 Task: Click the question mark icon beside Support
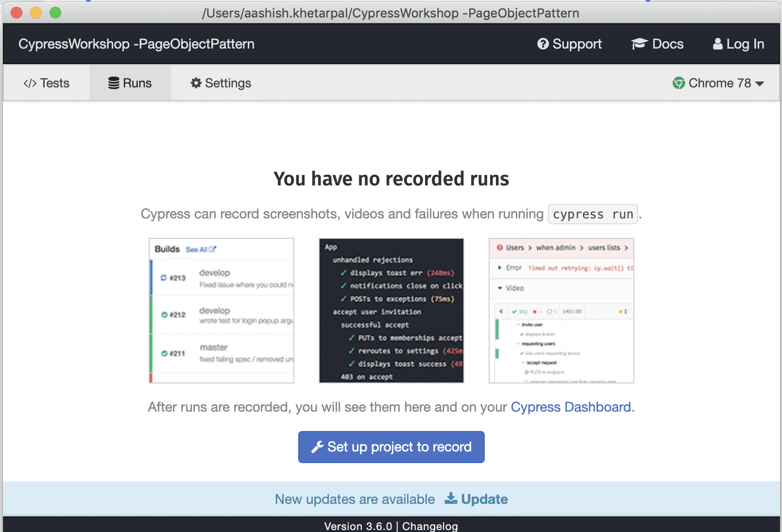[543, 44]
